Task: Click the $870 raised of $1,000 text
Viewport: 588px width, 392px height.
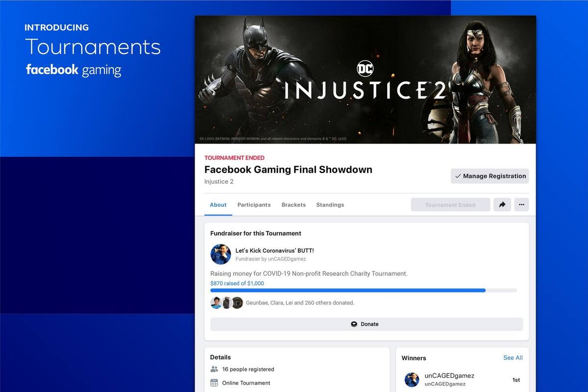Action: tap(237, 283)
